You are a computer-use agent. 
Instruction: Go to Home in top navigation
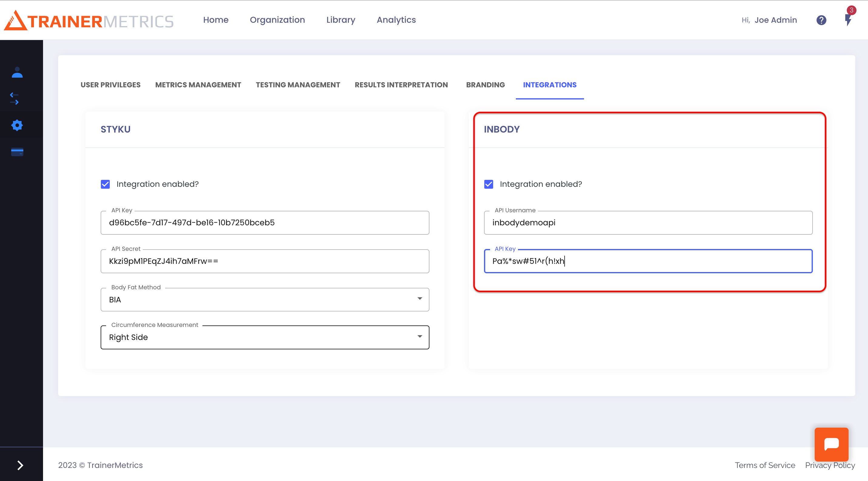pyautogui.click(x=216, y=20)
